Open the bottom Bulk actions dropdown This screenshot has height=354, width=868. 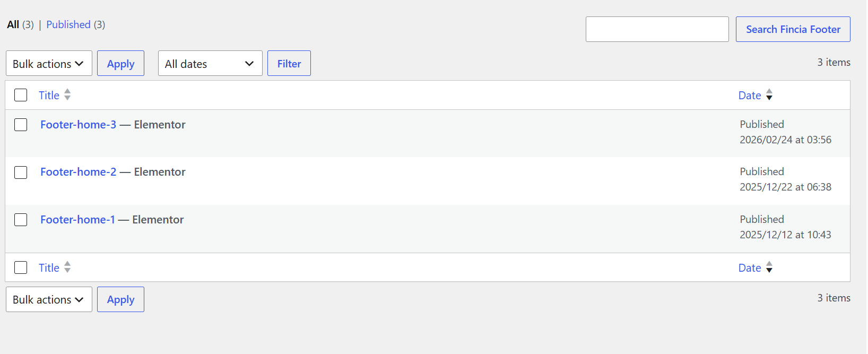(49, 299)
